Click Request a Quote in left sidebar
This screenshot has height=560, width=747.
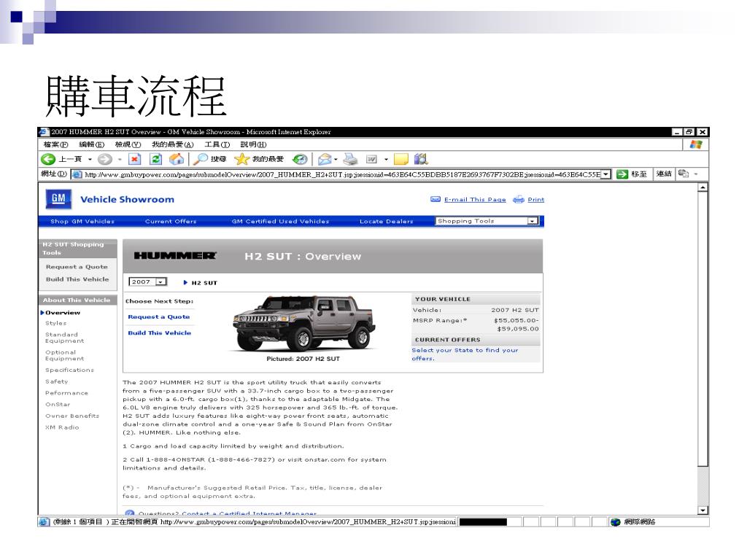77,267
